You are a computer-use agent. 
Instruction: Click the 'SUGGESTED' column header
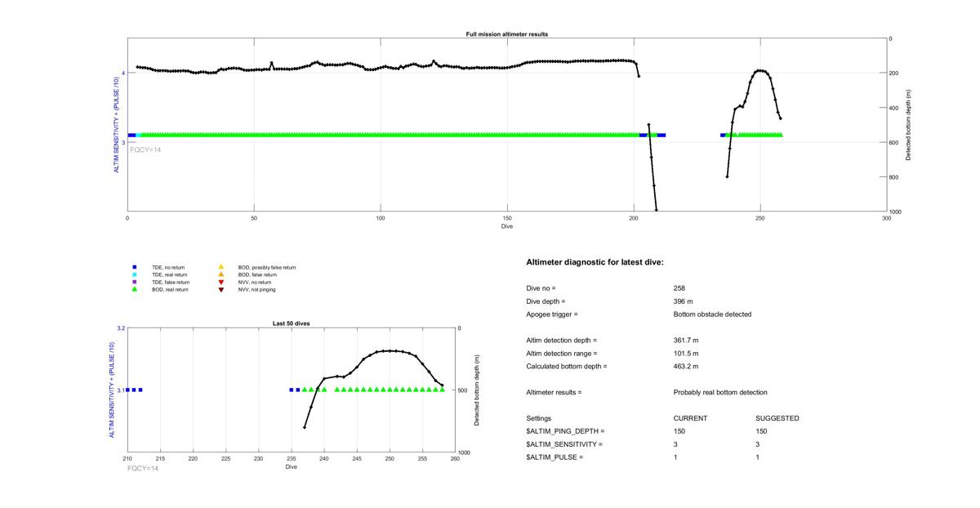coord(777,419)
